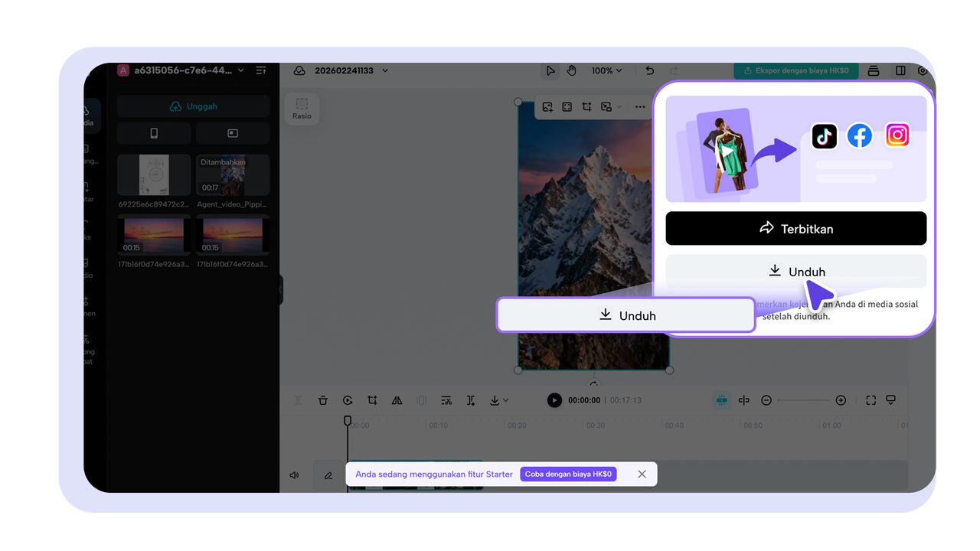The image size is (980, 551).
Task: Click the mirror flip icon in timeline toolbar
Action: tap(397, 400)
